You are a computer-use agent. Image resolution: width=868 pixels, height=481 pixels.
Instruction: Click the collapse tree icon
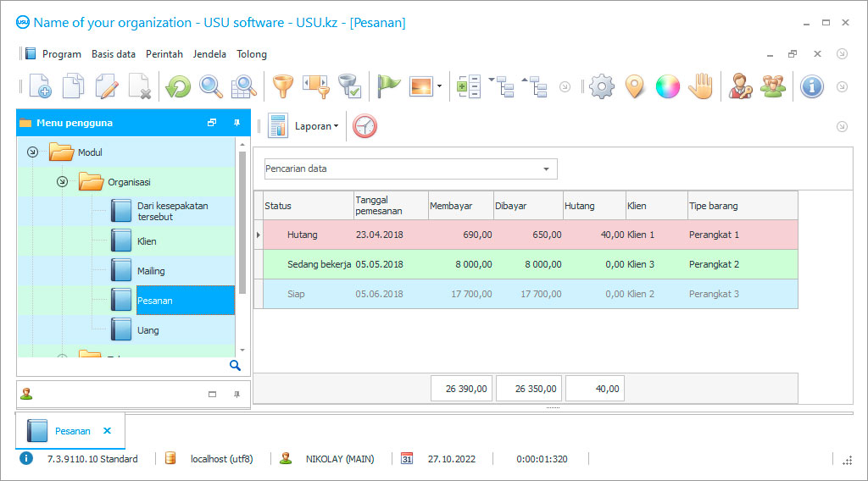tap(535, 87)
